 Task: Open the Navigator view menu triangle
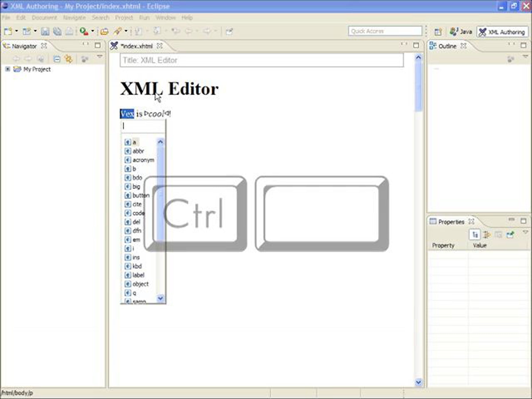click(x=100, y=56)
